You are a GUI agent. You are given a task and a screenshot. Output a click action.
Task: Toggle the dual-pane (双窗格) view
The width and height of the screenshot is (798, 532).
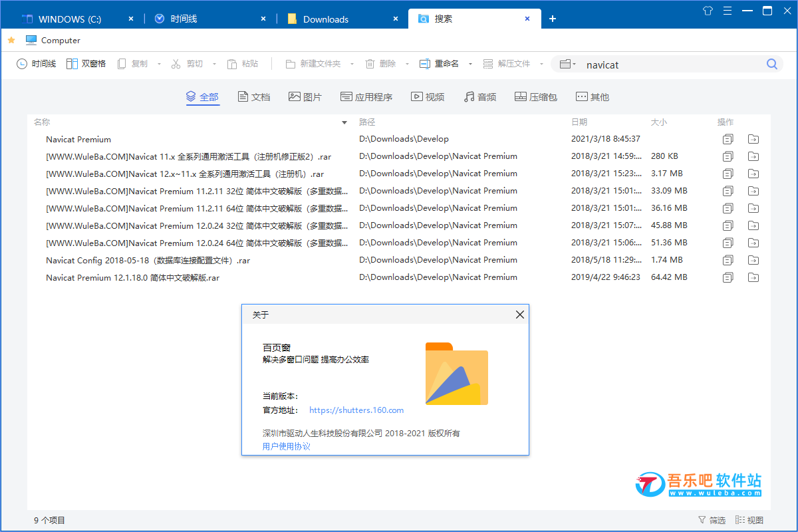point(86,64)
